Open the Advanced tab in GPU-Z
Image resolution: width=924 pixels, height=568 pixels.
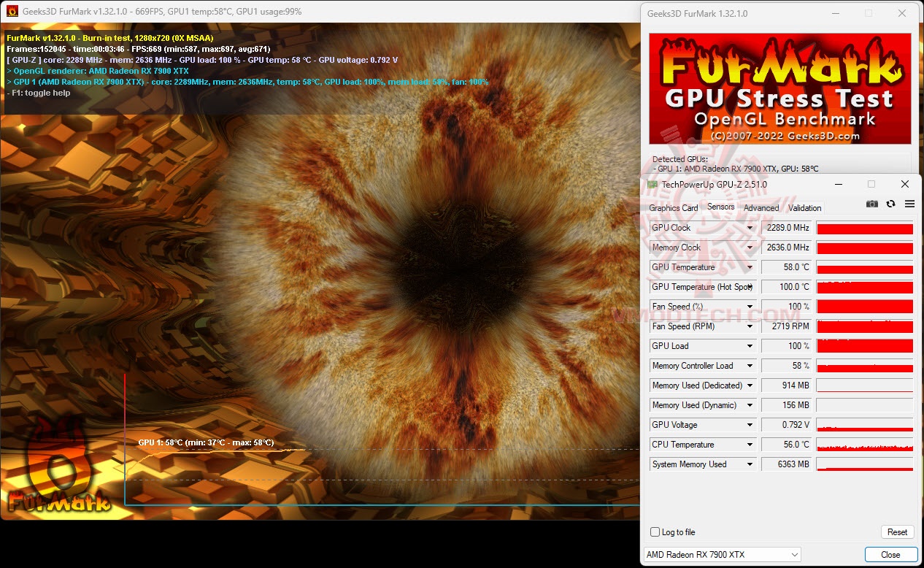coord(761,208)
